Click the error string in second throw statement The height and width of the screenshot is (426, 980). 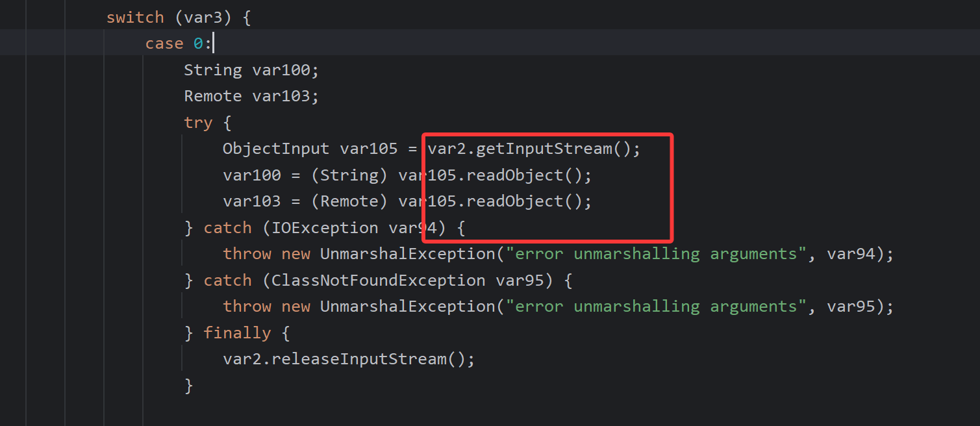[656, 307]
